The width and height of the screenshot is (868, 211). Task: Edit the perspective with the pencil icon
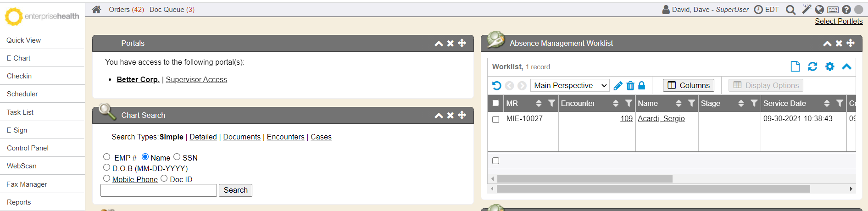pyautogui.click(x=618, y=86)
